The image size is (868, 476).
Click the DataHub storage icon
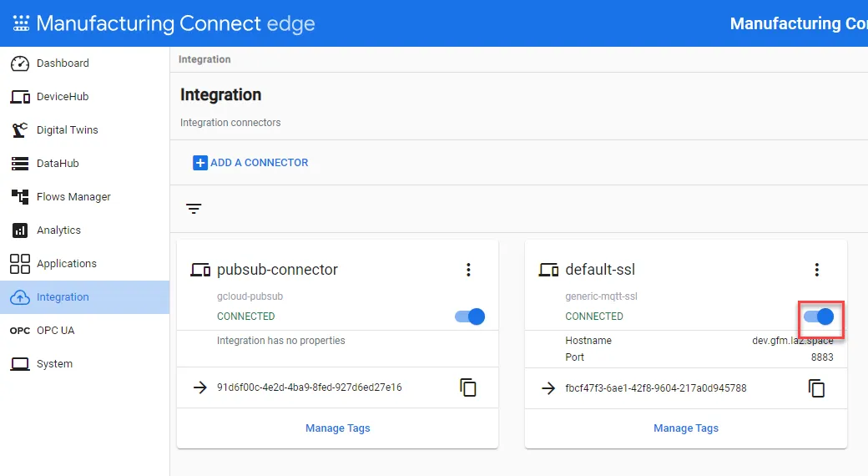click(20, 164)
